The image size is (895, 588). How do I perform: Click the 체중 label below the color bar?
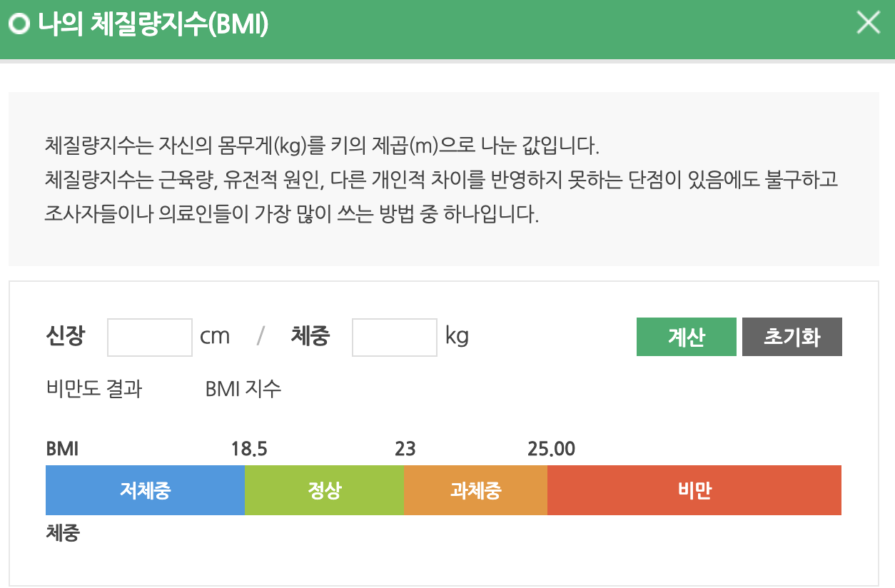[x=61, y=532]
